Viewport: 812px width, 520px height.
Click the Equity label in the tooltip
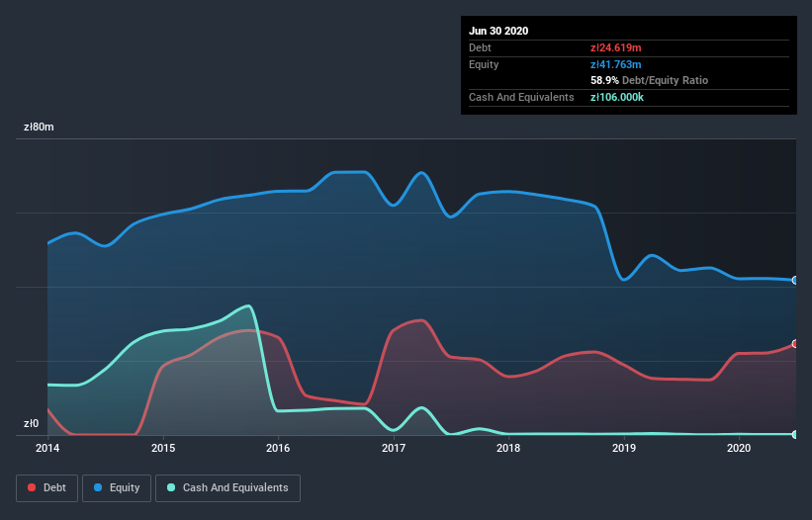click(484, 64)
